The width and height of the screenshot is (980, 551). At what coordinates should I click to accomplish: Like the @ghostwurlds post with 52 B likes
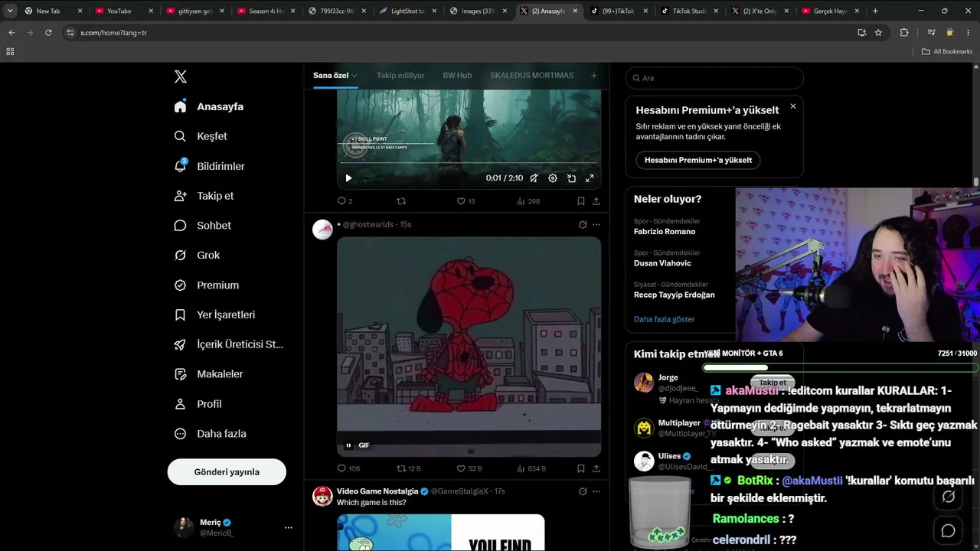click(x=469, y=468)
